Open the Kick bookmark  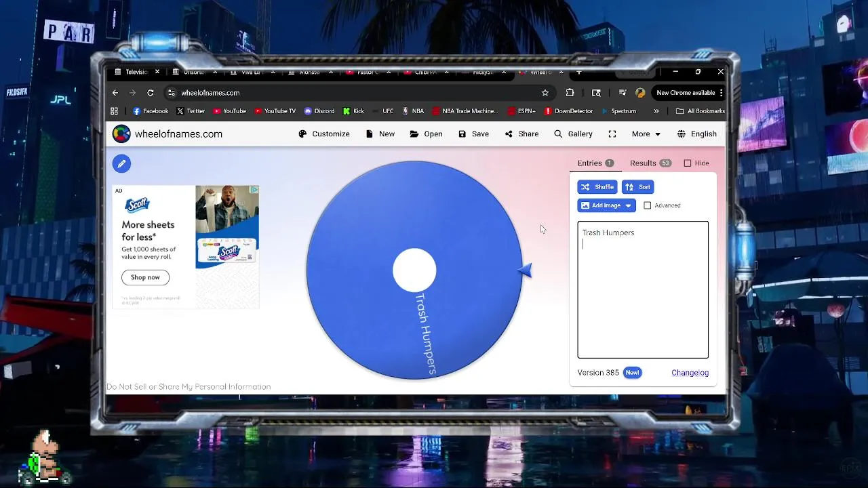coord(354,111)
